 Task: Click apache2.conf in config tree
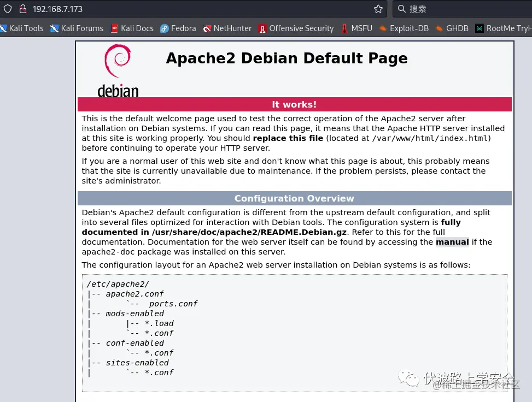135,294
